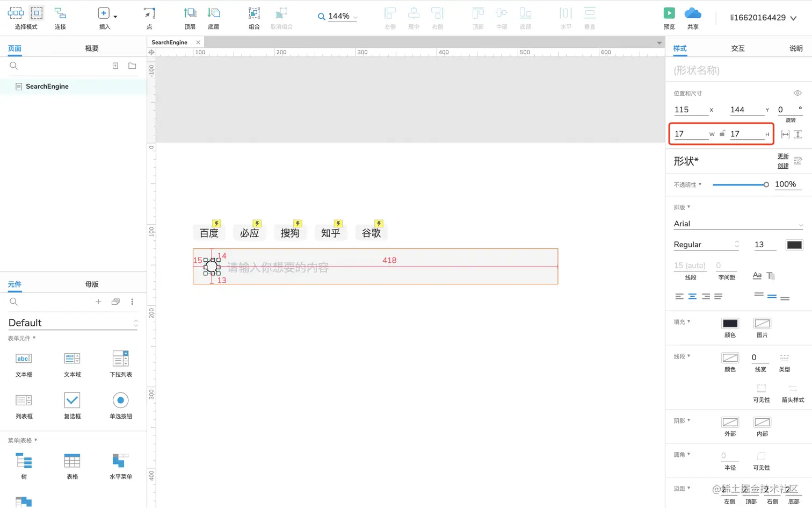812x508 pixels.
Task: Open the canvas tab list dropdown
Action: click(x=659, y=42)
